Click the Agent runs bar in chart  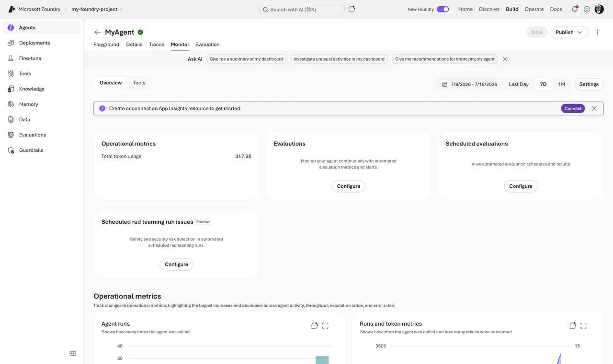click(322, 360)
